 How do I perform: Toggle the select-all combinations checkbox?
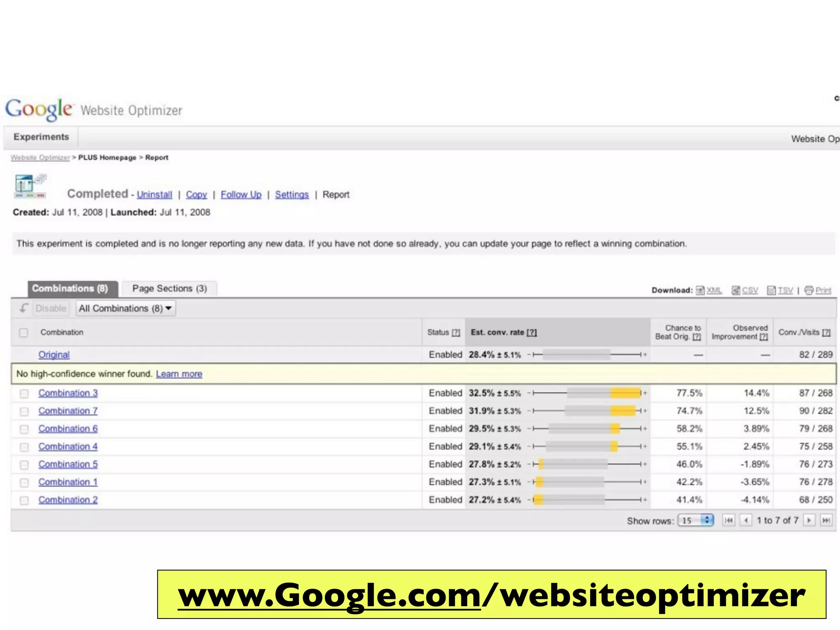24,333
